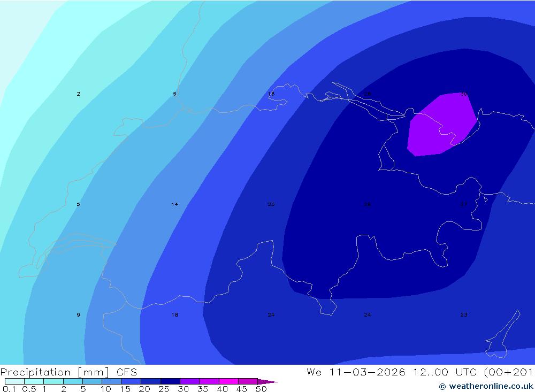Click the legend label 45
Viewport: 535px width, 392px height.
(242, 389)
